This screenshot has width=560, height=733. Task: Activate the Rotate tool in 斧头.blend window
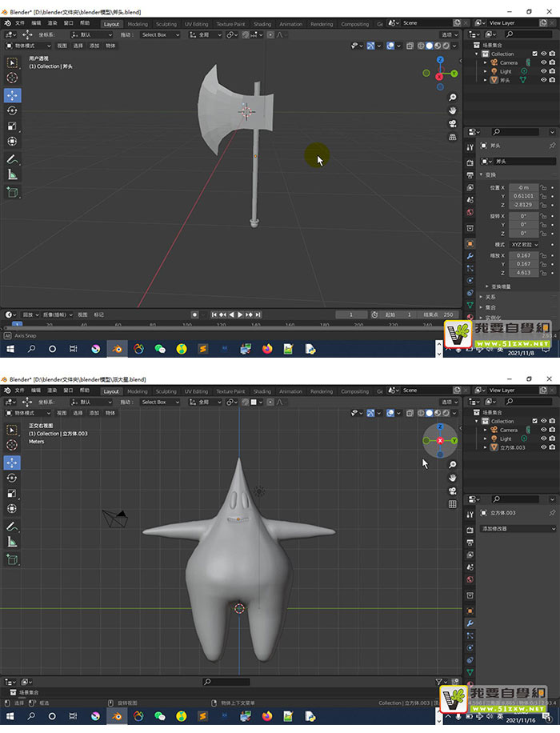pos(12,110)
